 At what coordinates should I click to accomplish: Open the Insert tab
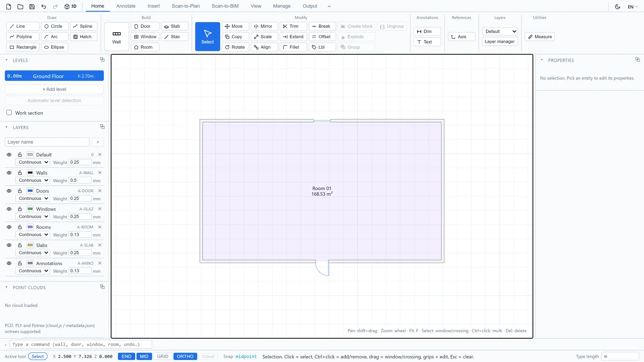coord(154,6)
